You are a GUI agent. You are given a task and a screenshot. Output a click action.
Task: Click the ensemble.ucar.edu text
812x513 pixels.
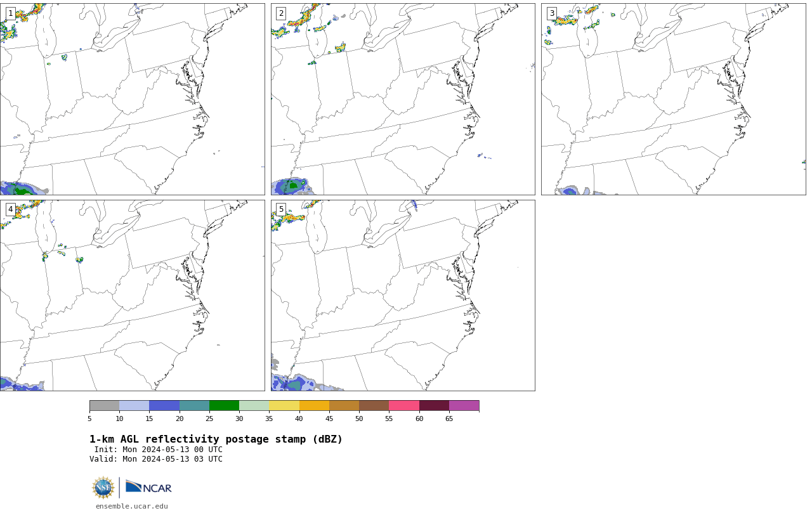(x=132, y=506)
